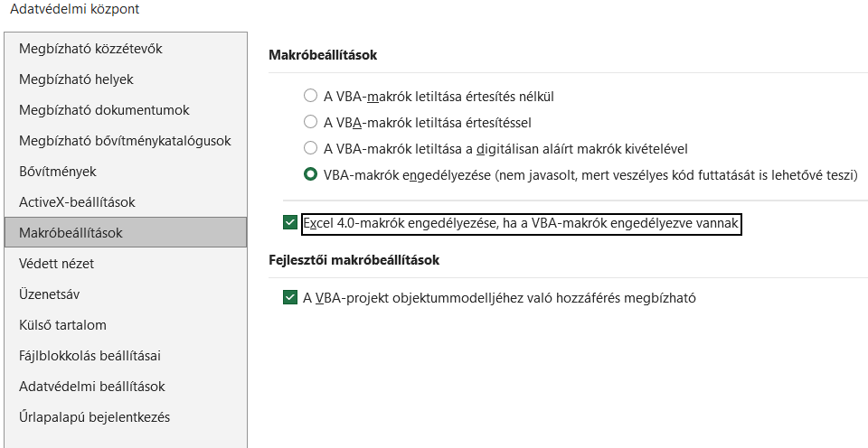Toggle VBA-projekt objektummodell hozzáférés checkbox

[290, 297]
